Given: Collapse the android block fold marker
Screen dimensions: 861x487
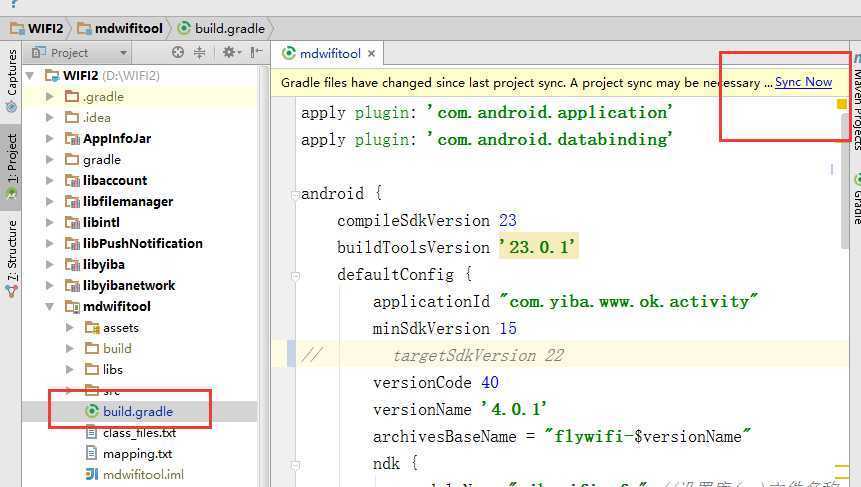Looking at the screenshot, I should coord(295,194).
